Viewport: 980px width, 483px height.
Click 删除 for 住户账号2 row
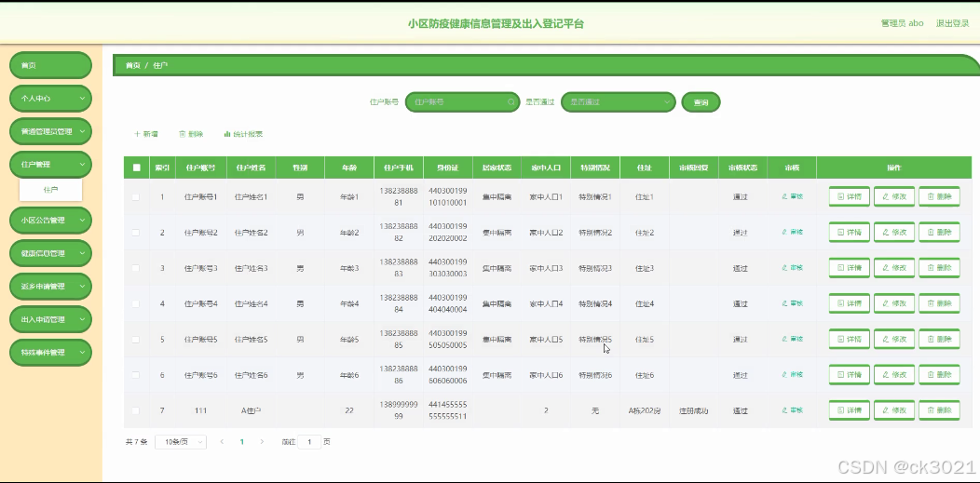939,232
